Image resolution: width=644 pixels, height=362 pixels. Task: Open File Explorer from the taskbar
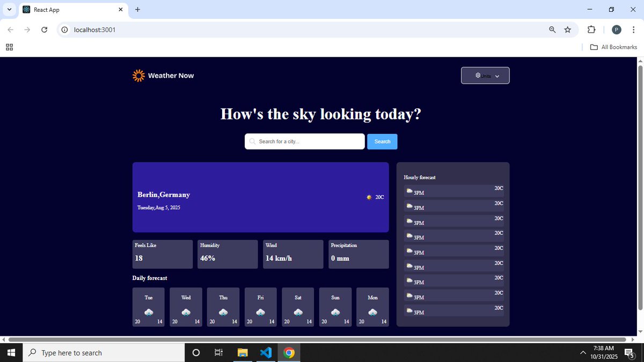[243, 352]
